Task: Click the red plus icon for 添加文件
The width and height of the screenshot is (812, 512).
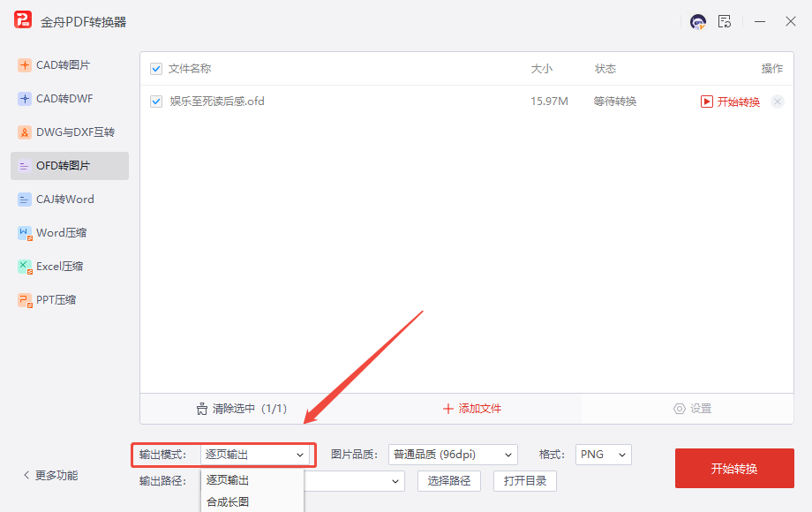Action: point(448,409)
